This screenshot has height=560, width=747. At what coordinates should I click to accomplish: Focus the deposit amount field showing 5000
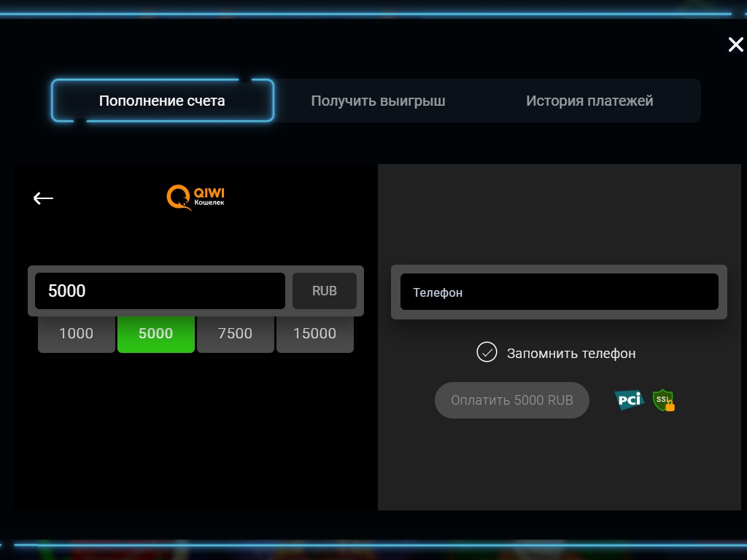[x=160, y=291]
